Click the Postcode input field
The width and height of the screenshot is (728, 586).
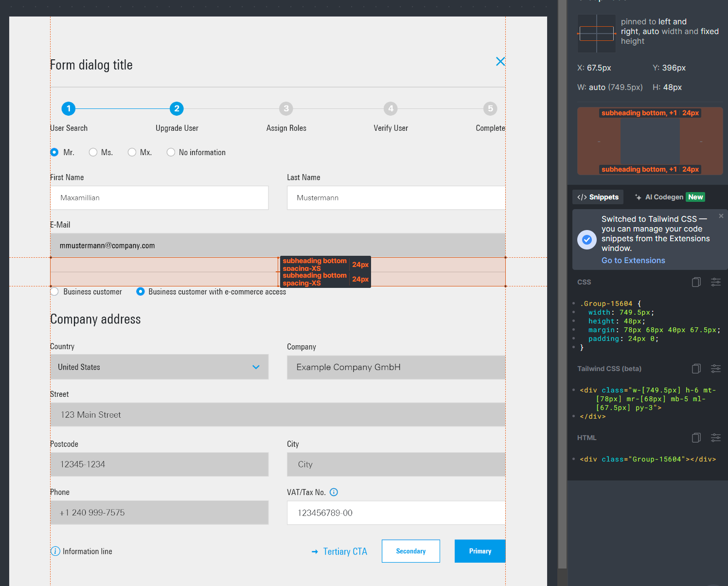(x=160, y=464)
